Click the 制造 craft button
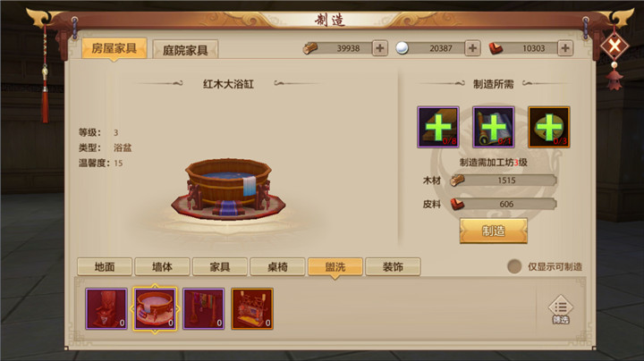The width and height of the screenshot is (644, 361). pos(493,231)
